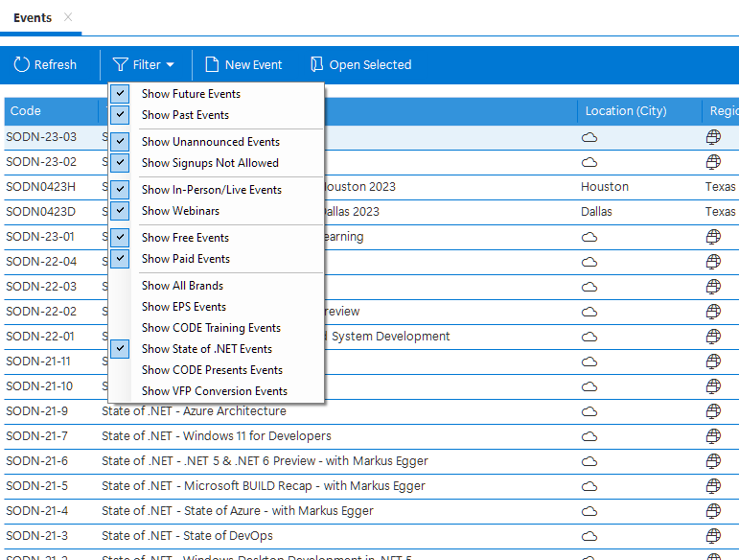Image resolution: width=739 pixels, height=560 pixels.
Task: Click cloud icon in SODN-22-04 row
Action: coord(589,262)
